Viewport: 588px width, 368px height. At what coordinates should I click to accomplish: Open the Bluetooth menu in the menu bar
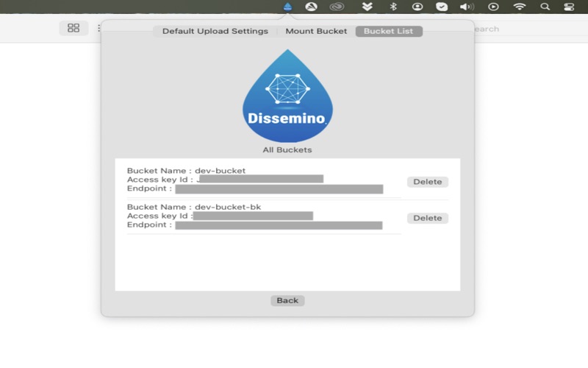(393, 7)
